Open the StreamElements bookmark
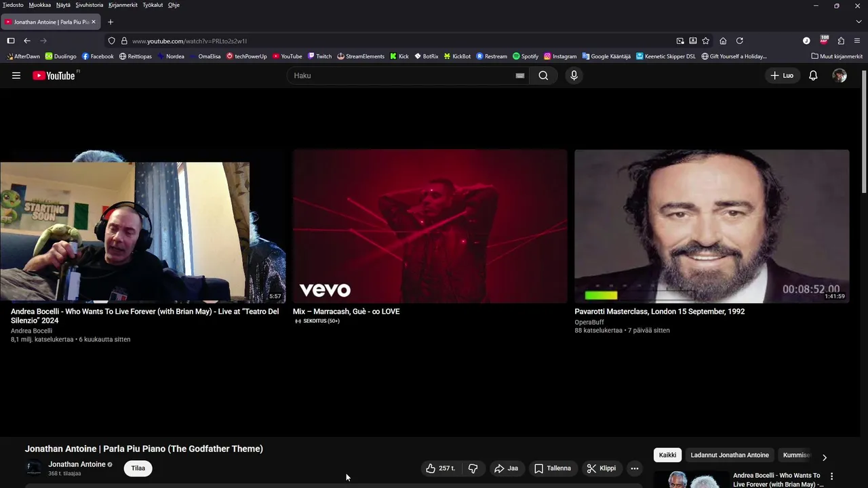Viewport: 868px width, 488px height. pos(361,56)
